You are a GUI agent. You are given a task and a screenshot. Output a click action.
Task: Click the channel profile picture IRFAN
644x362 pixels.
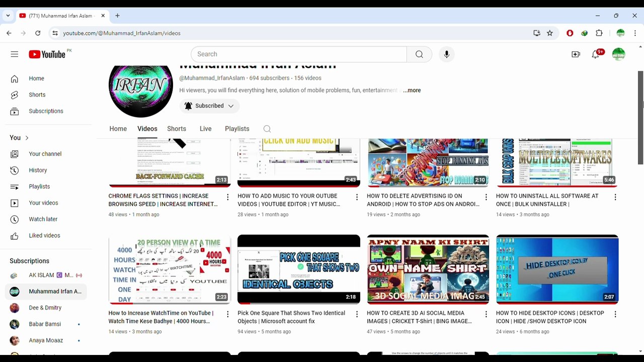point(141,91)
